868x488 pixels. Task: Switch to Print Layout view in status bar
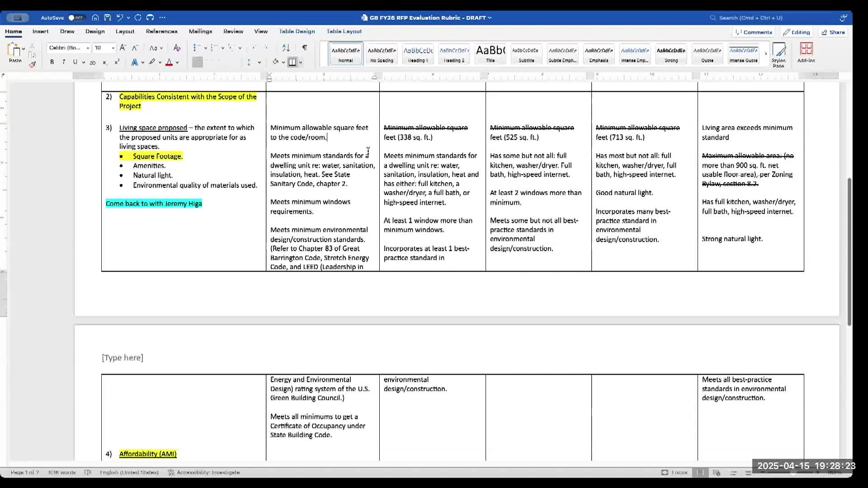point(700,472)
